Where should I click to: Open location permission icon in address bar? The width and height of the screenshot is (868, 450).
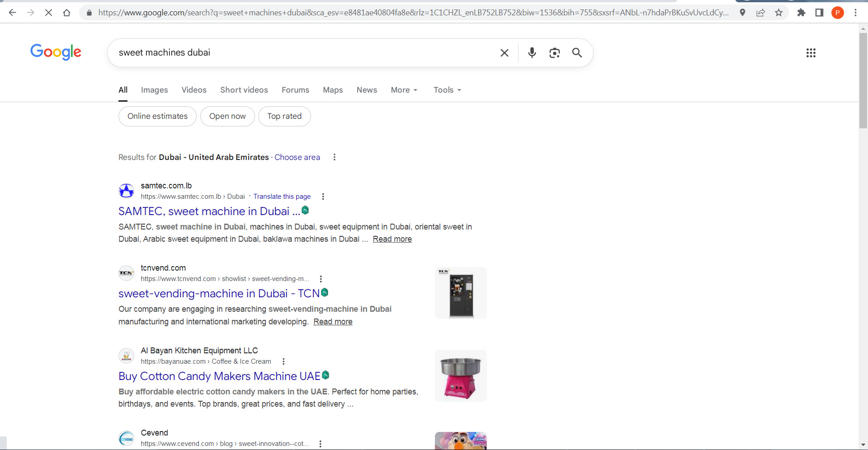(x=742, y=13)
